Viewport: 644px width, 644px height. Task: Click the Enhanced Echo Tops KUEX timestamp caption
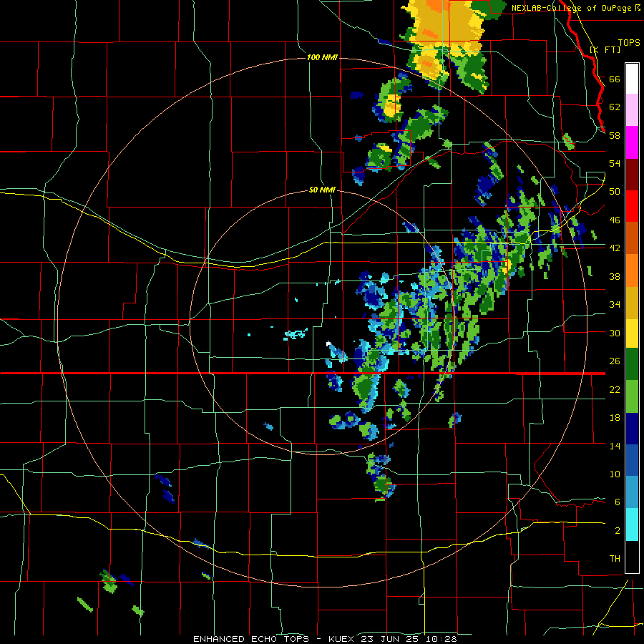tap(325, 639)
